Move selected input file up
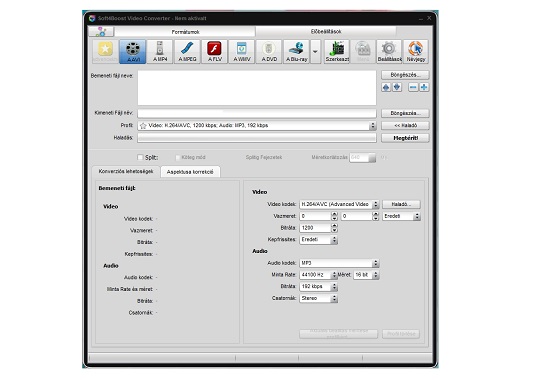Image resolution: width=550 pixels, height=382 pixels. point(386,87)
